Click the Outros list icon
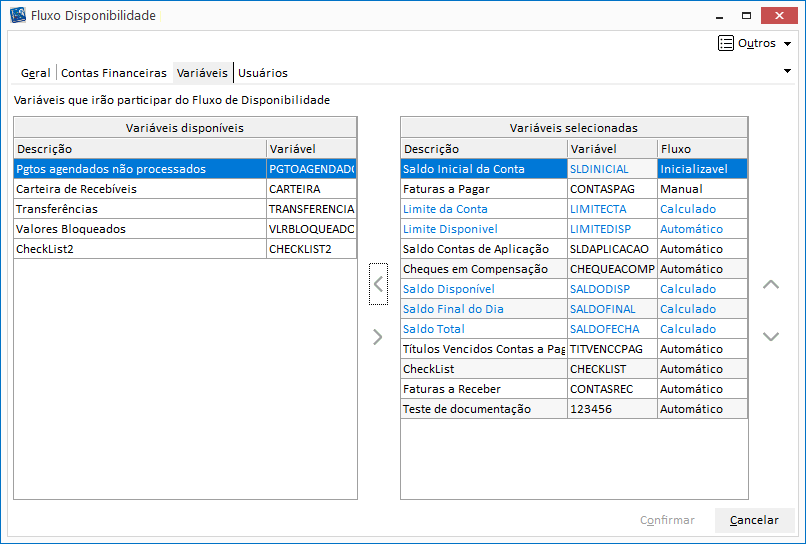 (726, 43)
